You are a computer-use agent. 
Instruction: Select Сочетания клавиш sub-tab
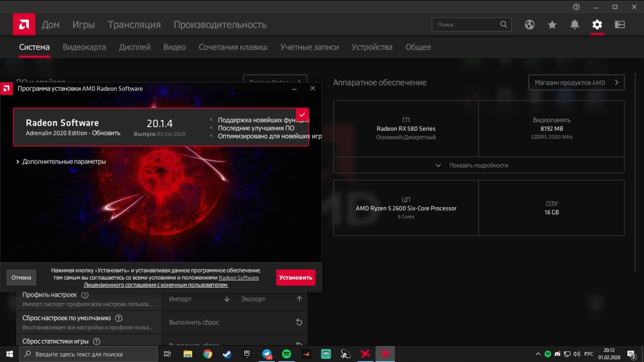(233, 47)
